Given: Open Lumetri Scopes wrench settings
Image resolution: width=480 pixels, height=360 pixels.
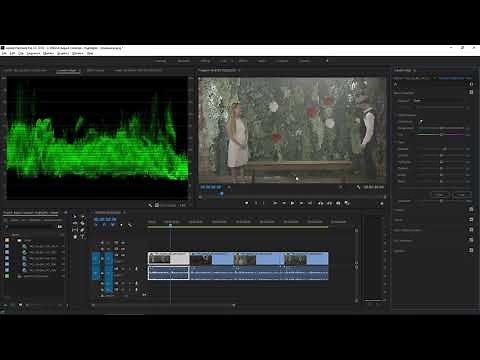Looking at the screenshot, I should tap(150, 205).
